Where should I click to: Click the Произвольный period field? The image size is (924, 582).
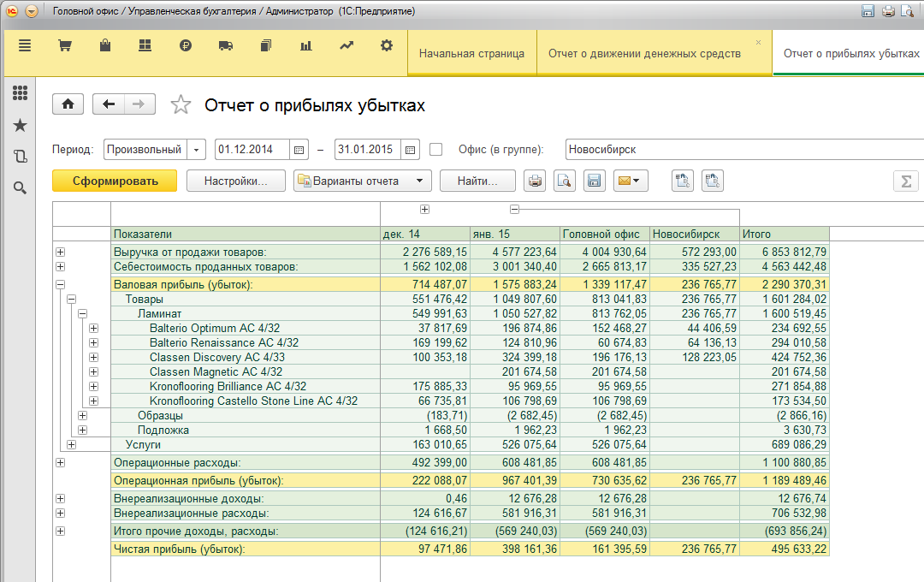[145, 150]
